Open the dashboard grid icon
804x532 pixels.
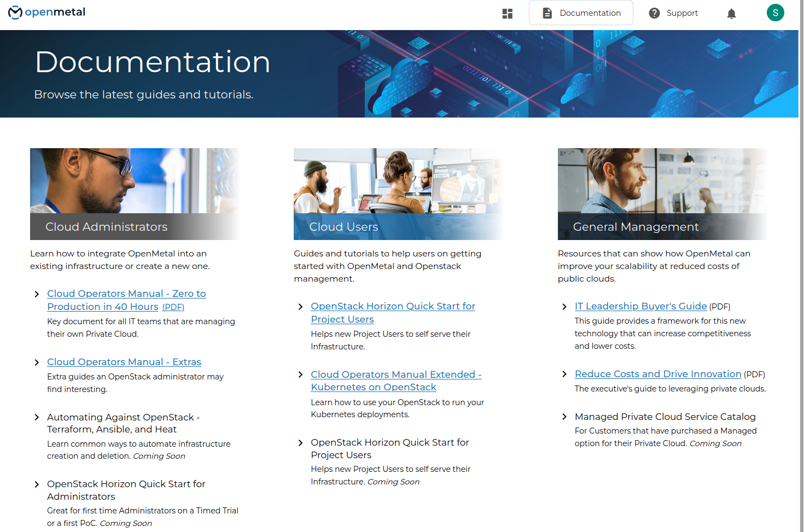coord(507,13)
